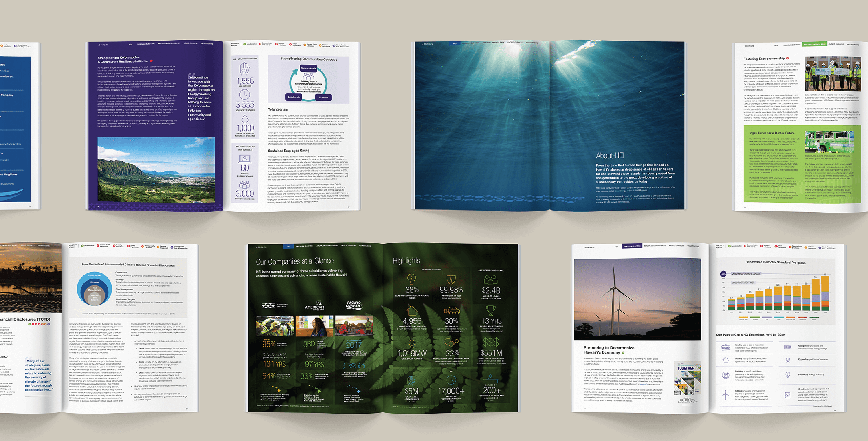This screenshot has width=868, height=441.
Task: Click the lightbulb icon beside Promoting energy efficiency
Action: [788, 375]
